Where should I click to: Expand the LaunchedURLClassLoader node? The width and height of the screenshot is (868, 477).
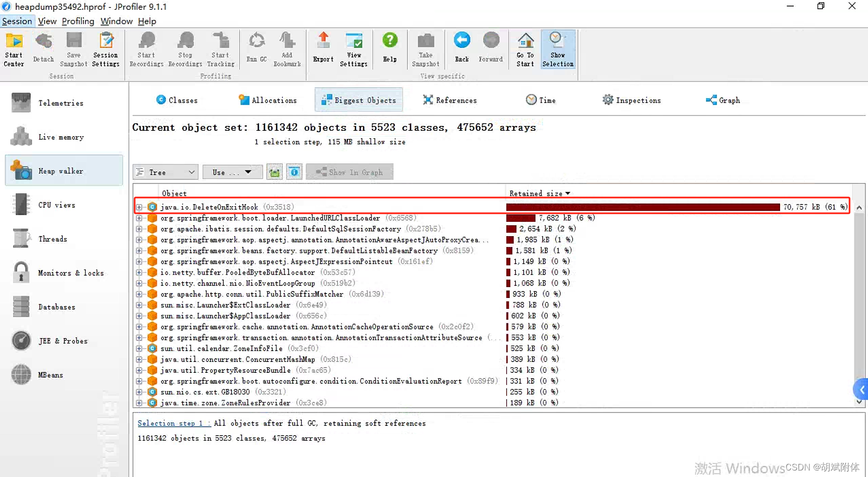pos(140,218)
